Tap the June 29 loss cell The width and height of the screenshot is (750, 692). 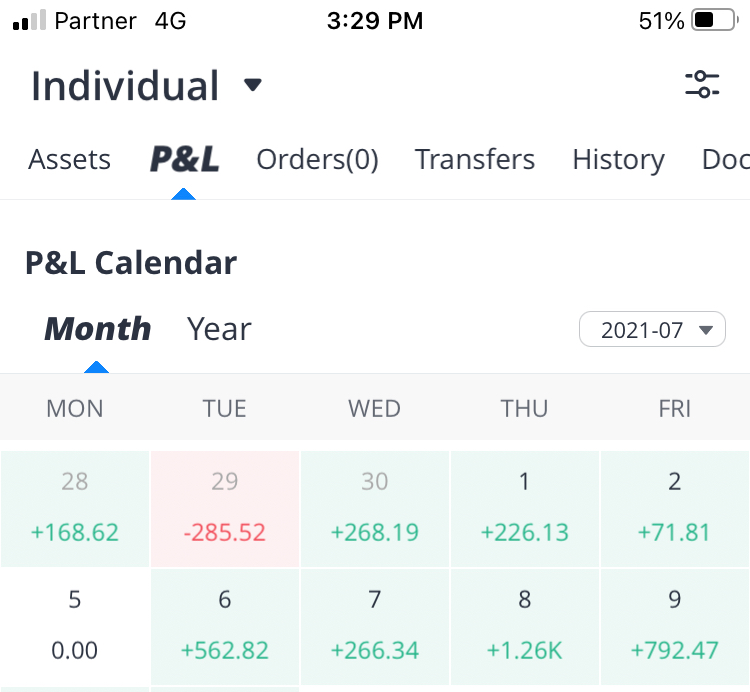(225, 509)
